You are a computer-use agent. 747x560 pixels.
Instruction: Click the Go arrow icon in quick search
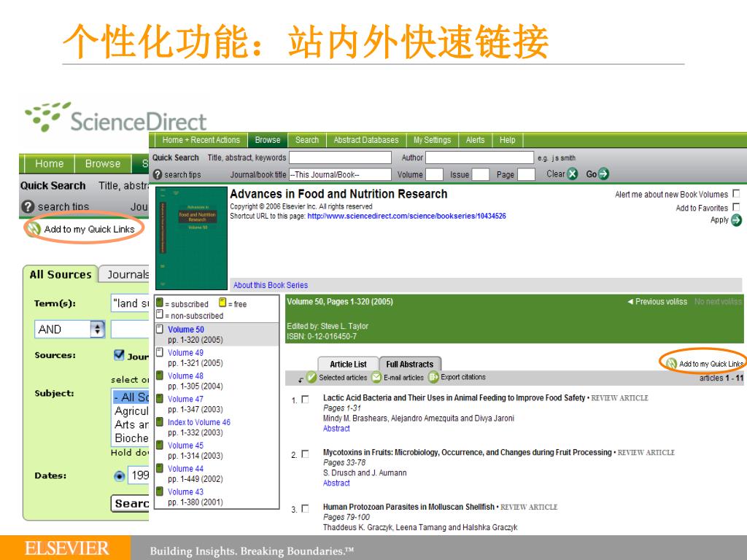pos(603,174)
